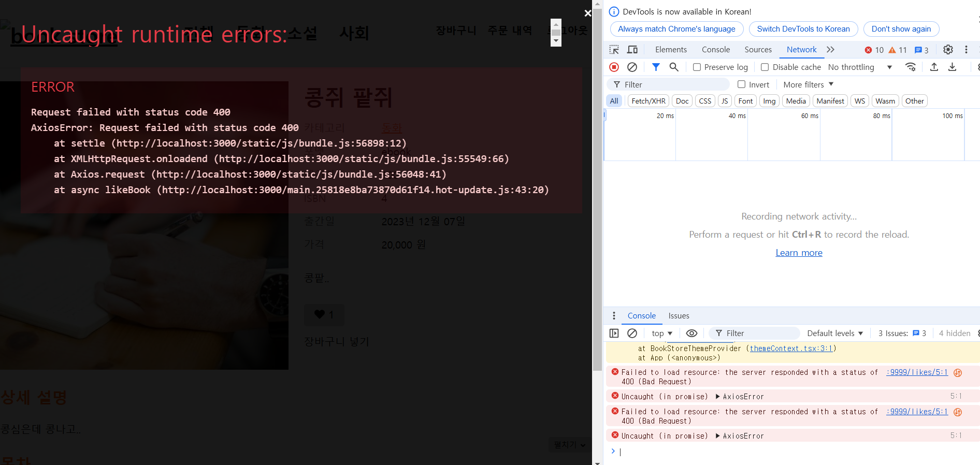Expand the second Uncaught AxiosError entry

point(717,436)
